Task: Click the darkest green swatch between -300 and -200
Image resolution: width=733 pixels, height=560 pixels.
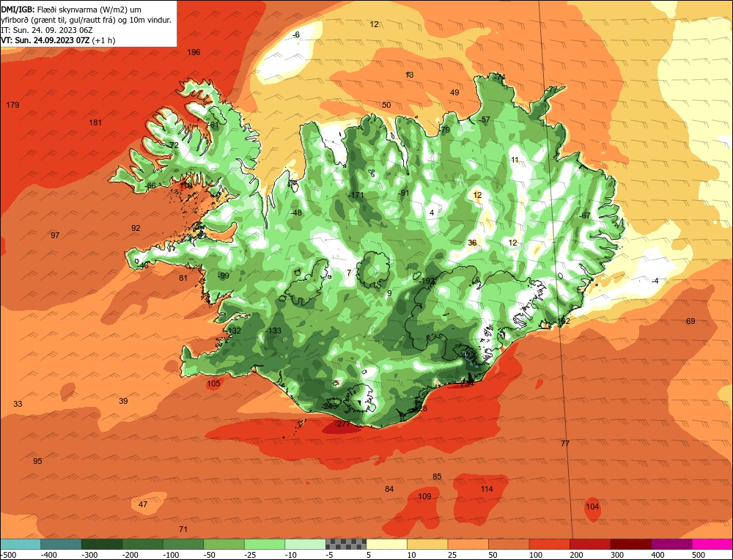Action: tap(101, 544)
